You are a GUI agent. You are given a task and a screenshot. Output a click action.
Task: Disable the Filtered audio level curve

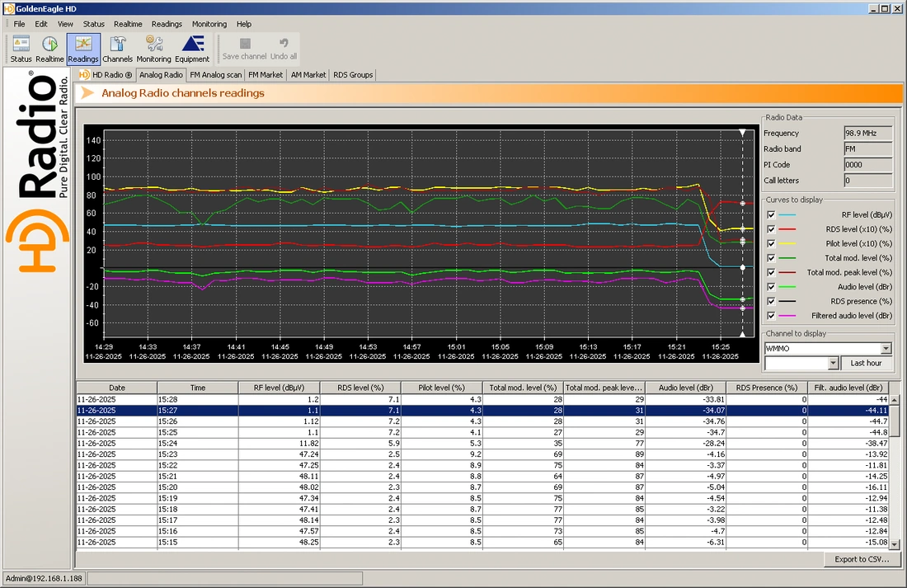click(771, 316)
